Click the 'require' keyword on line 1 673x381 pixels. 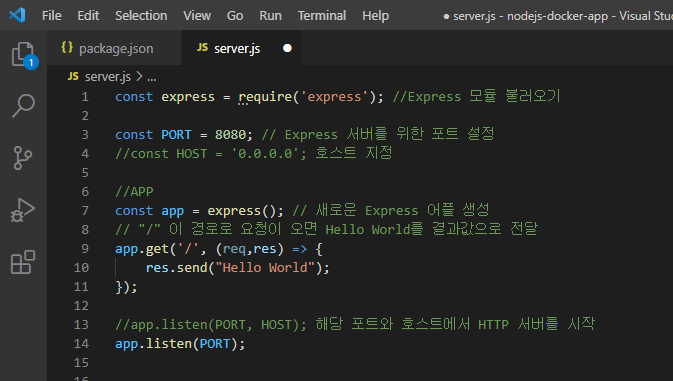click(x=265, y=97)
